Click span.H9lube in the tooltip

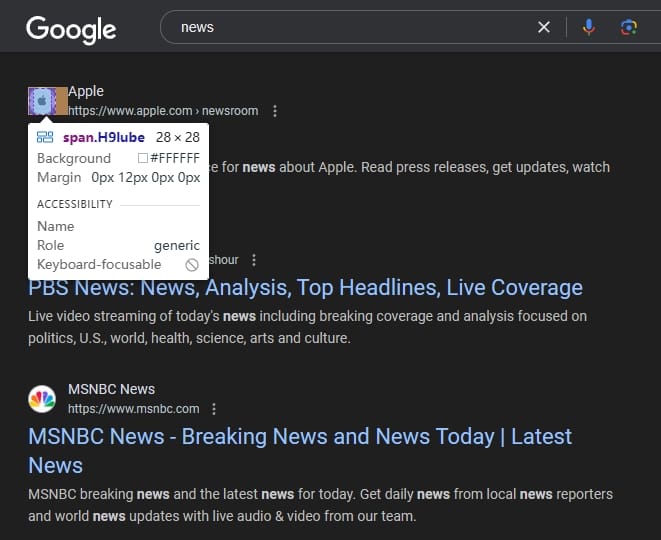pyautogui.click(x=104, y=137)
